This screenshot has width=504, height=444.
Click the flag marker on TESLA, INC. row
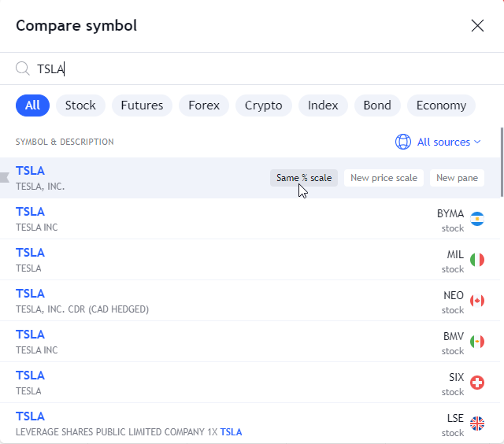tap(5, 177)
